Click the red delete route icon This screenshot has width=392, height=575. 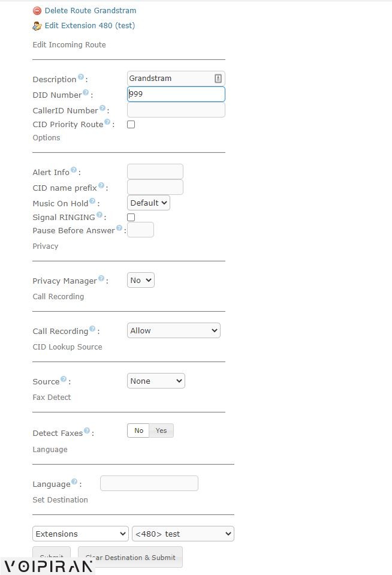click(x=37, y=11)
